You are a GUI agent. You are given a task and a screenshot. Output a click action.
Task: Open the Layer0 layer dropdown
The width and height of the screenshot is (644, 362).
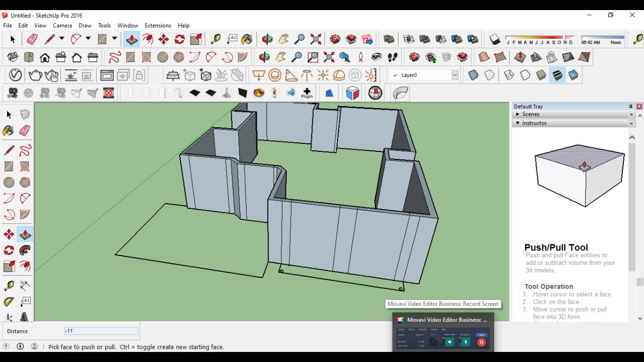click(455, 75)
